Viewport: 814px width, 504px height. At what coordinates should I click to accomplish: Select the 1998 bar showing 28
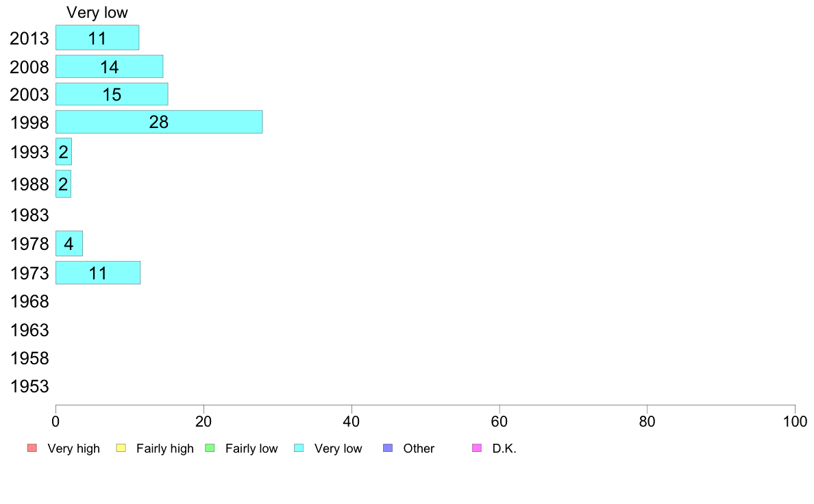pos(160,122)
